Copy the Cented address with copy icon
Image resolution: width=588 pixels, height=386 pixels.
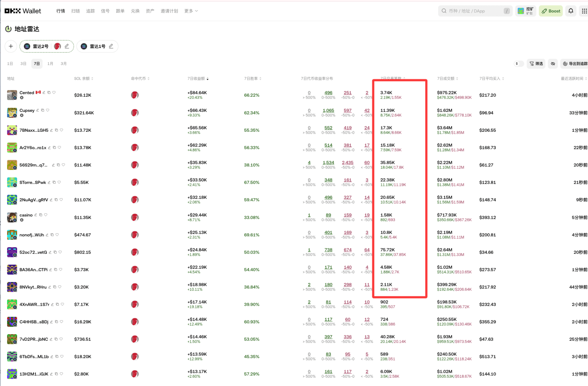point(49,93)
